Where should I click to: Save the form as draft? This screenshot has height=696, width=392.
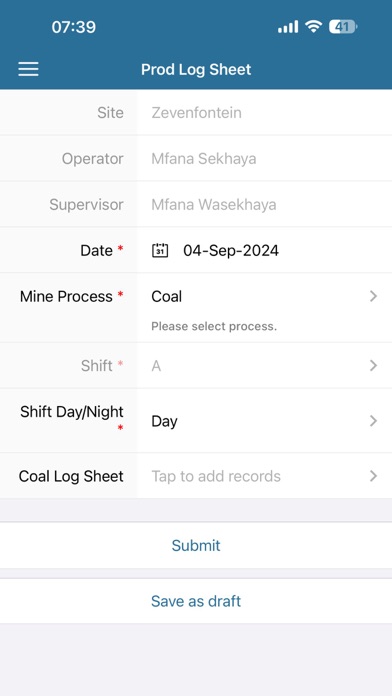(196, 601)
